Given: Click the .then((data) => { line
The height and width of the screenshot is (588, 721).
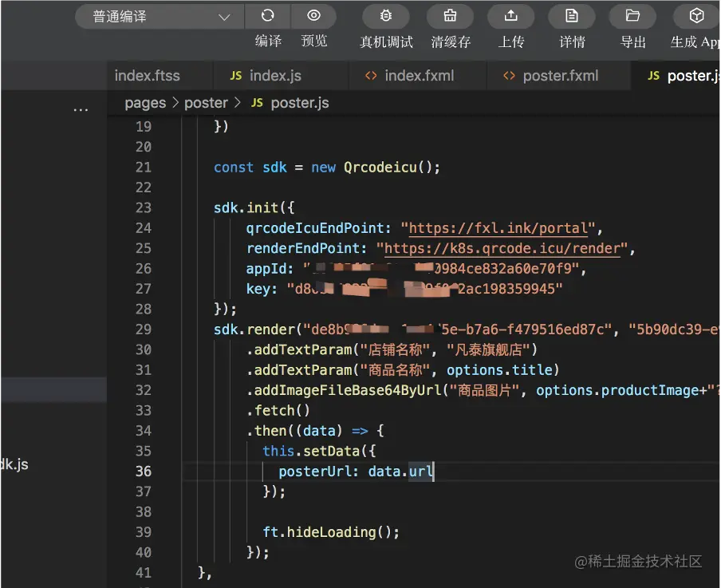Looking at the screenshot, I should (x=316, y=431).
